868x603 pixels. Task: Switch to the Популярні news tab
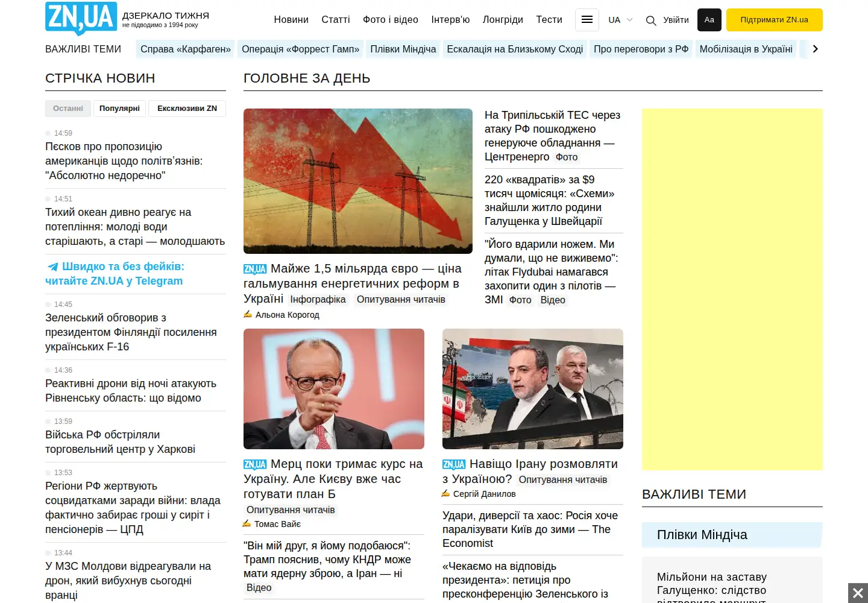119,109
